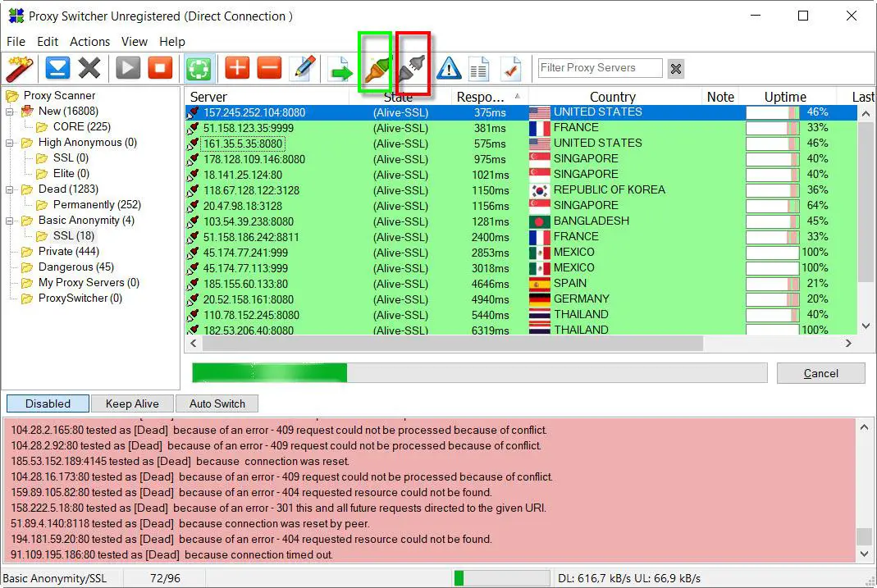The image size is (877, 588).
Task: Open the Actions menu
Action: click(89, 41)
